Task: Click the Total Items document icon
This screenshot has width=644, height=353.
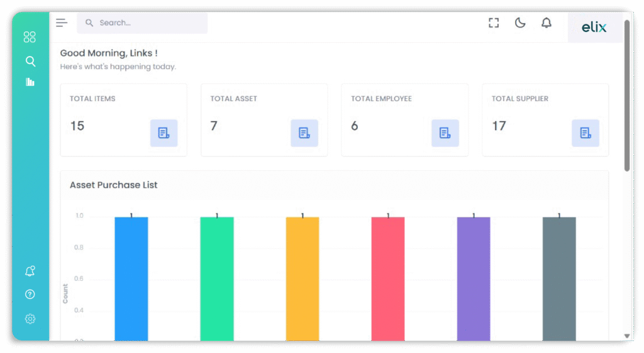Action: (164, 133)
